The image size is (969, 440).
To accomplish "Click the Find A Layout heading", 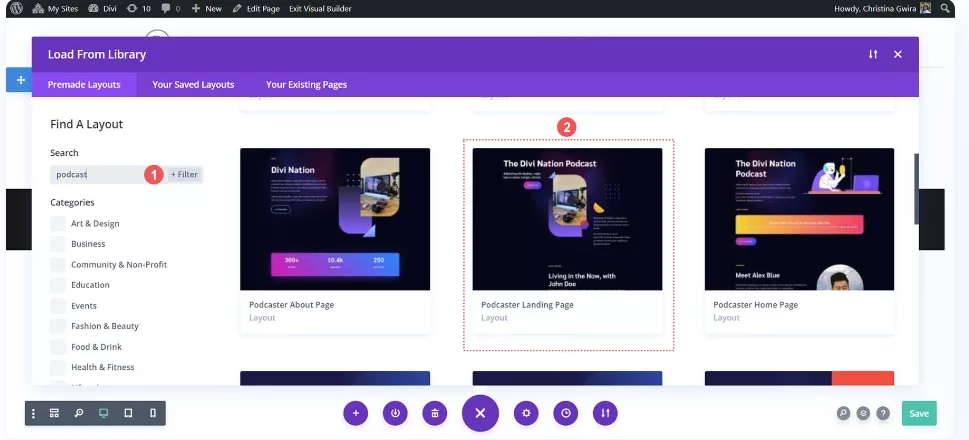I will [x=87, y=124].
